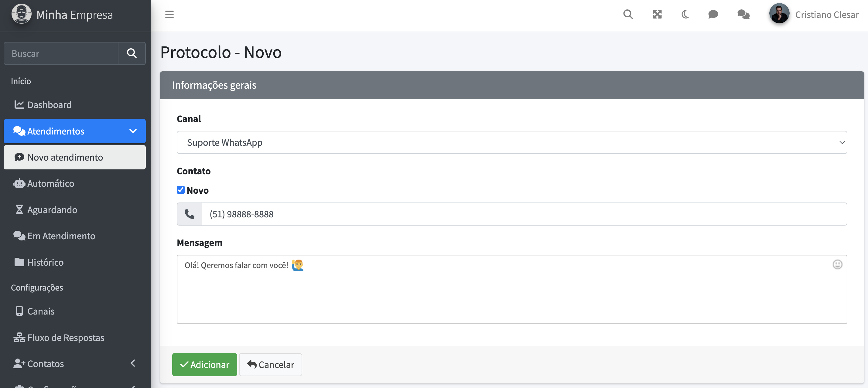Uncheck the Novo contact checkbox
The height and width of the screenshot is (388, 868).
181,190
